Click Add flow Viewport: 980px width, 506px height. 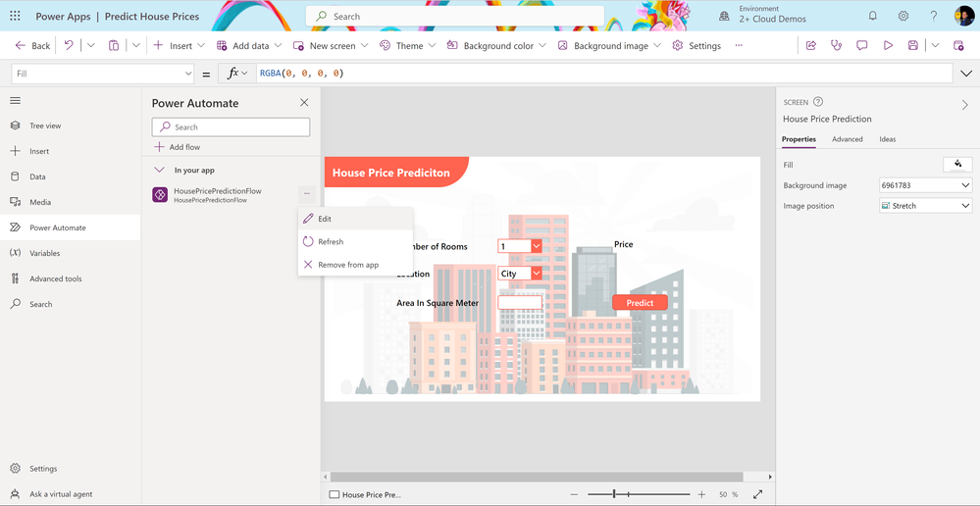point(177,147)
